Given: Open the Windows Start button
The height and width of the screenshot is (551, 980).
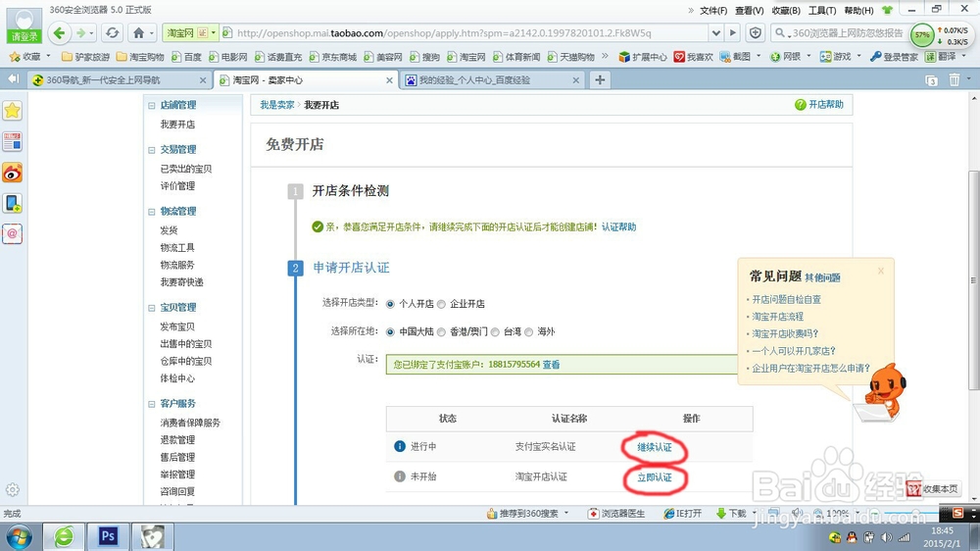Looking at the screenshot, I should coord(18,537).
